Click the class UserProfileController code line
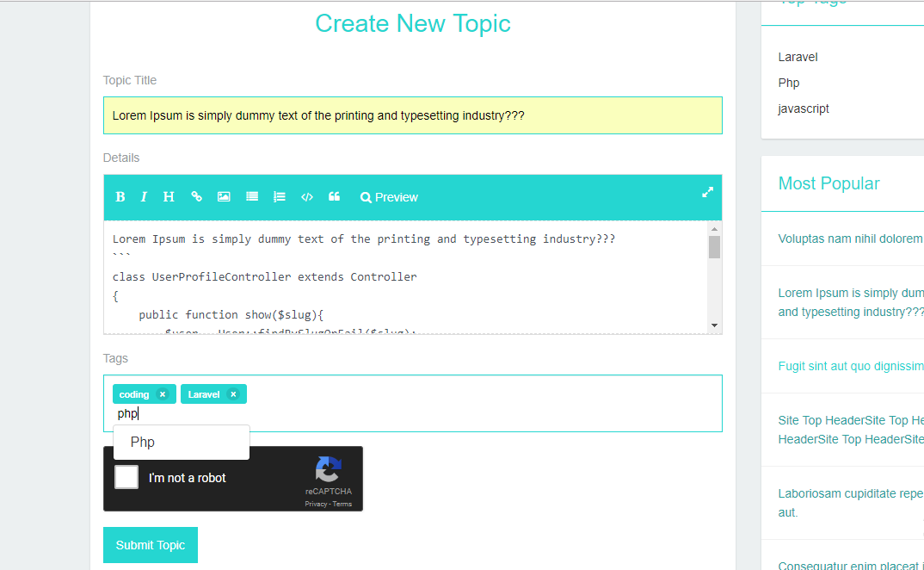 pyautogui.click(x=265, y=276)
